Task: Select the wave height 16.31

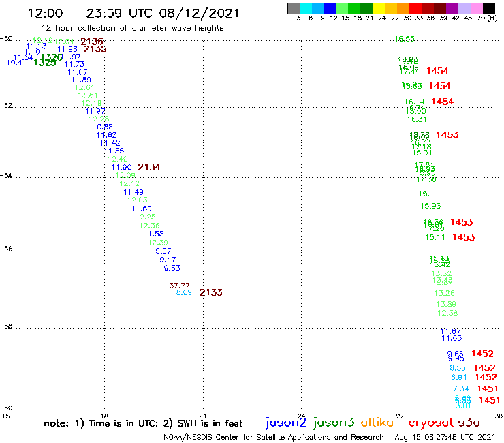Action: click(417, 119)
